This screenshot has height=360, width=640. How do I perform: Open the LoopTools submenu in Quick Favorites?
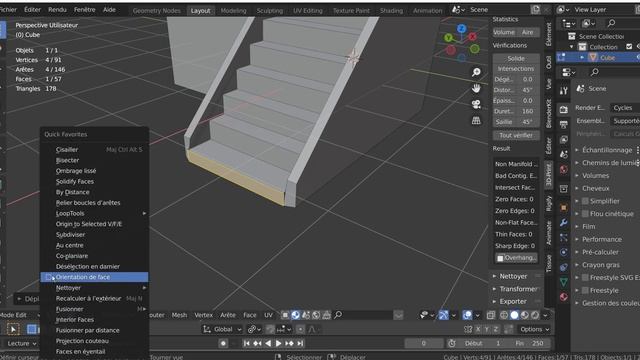click(x=94, y=213)
